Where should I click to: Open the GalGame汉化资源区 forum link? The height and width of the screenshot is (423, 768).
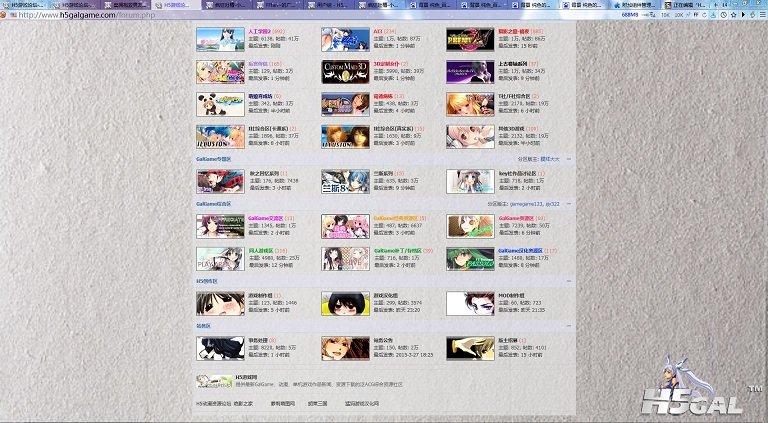pos(521,251)
